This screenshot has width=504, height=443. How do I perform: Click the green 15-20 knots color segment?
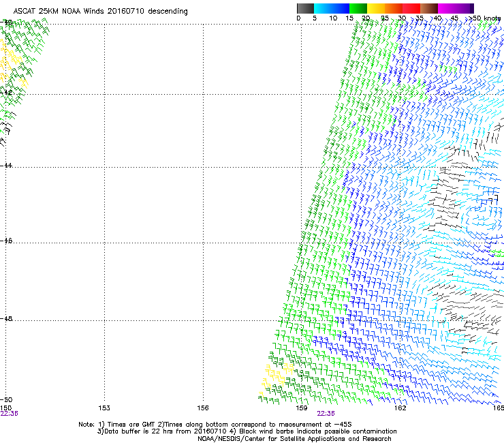tap(358, 8)
